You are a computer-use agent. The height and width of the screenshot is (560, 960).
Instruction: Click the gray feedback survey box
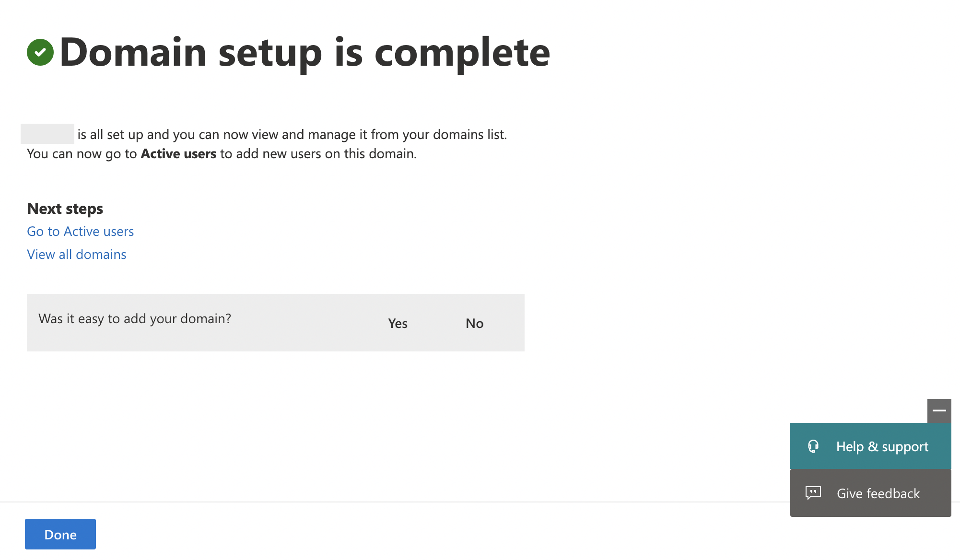(x=276, y=323)
